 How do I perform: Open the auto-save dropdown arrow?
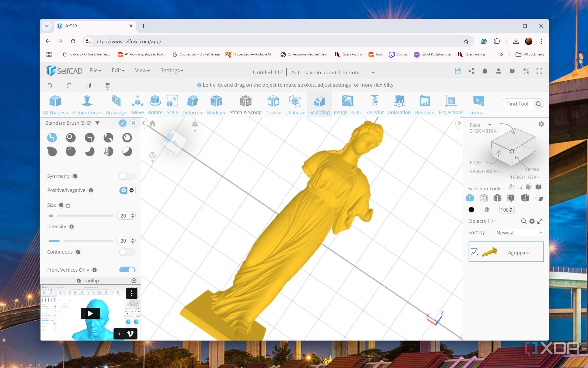[373, 73]
